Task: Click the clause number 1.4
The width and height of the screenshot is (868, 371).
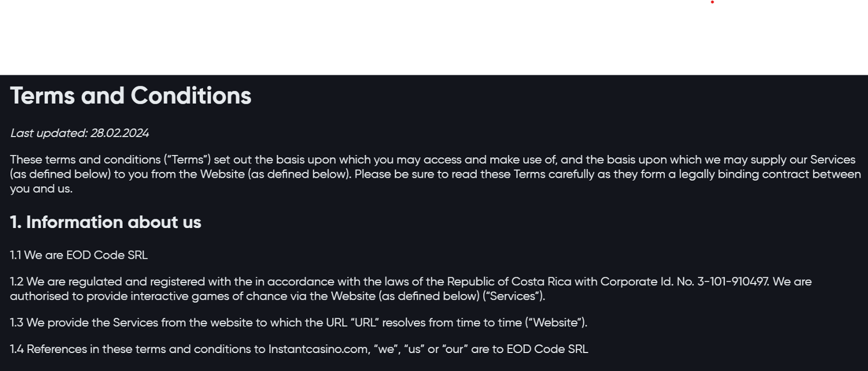Action: point(17,350)
